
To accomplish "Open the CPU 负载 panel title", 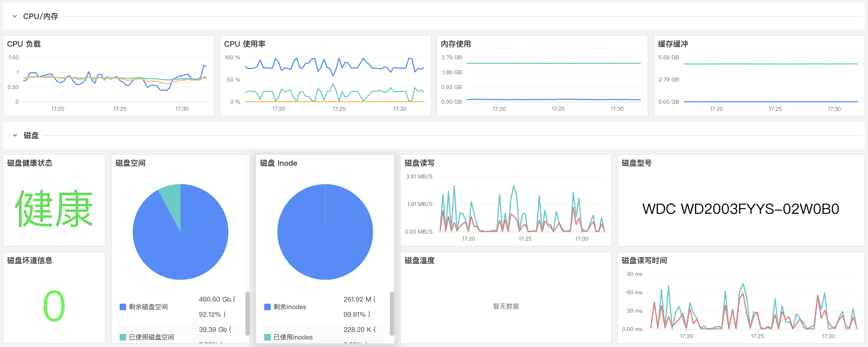I will coord(24,44).
